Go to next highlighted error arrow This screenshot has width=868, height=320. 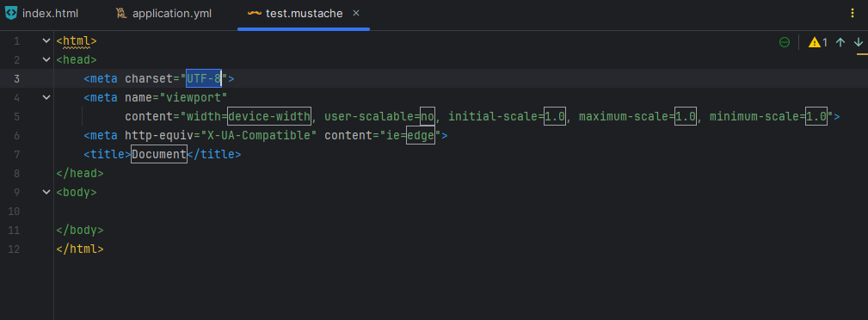(x=859, y=42)
